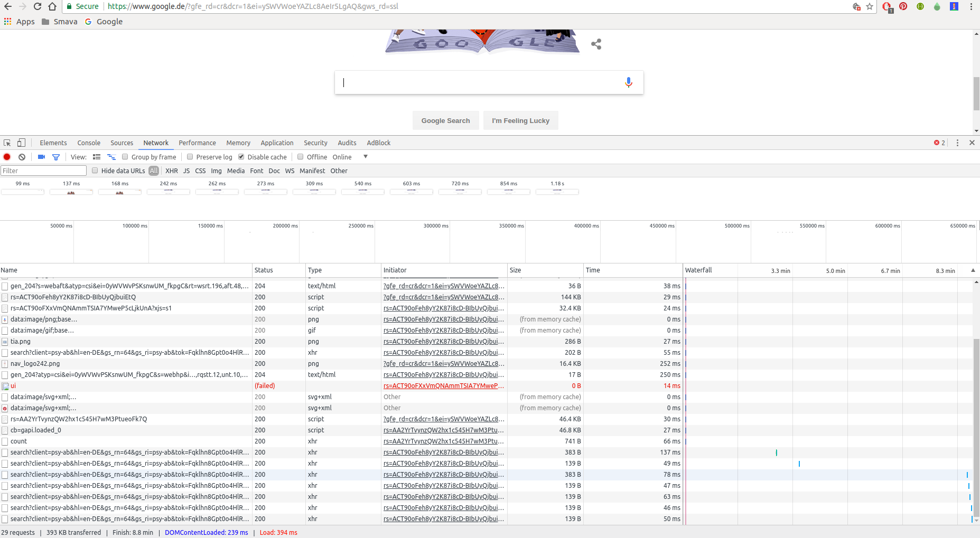Toggle the device toolbar icon

pyautogui.click(x=21, y=143)
